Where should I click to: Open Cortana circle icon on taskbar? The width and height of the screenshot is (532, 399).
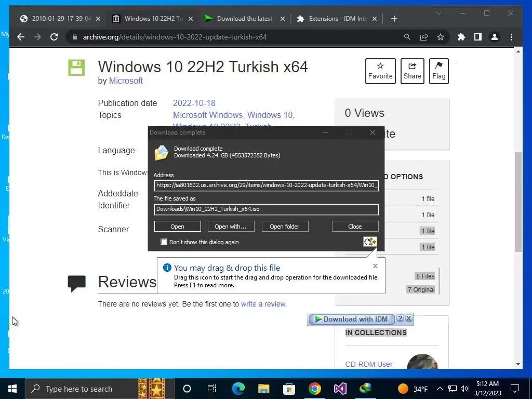[x=187, y=389]
